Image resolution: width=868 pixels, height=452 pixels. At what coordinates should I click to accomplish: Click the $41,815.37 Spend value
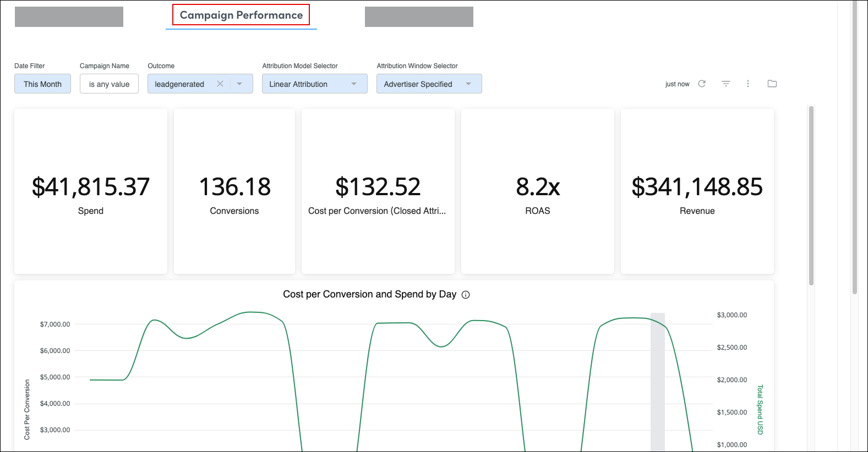coord(91,187)
